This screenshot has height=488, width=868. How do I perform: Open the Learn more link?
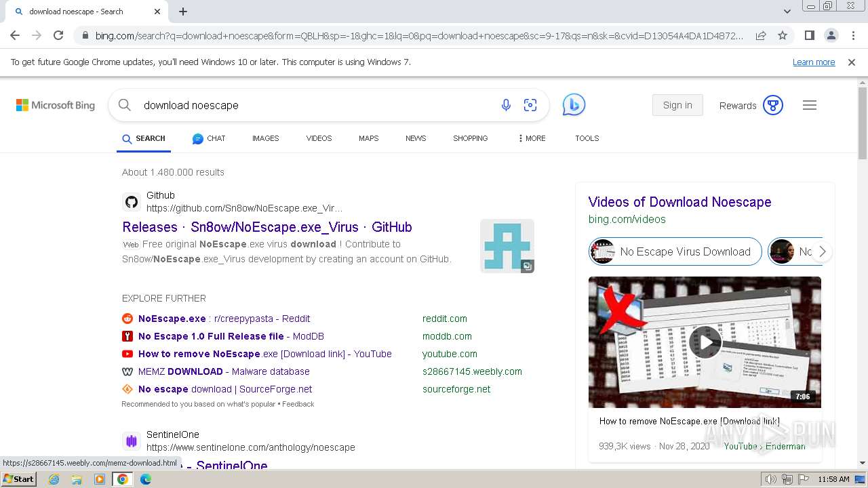[x=814, y=62]
